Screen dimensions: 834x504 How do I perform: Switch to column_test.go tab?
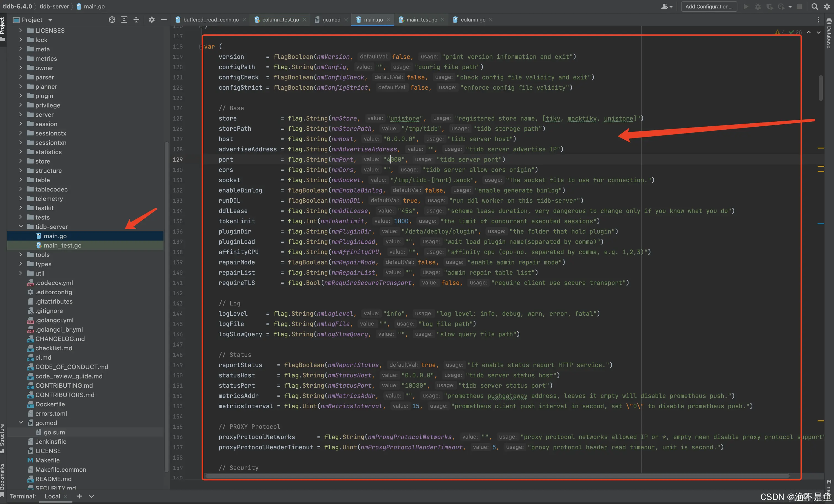pyautogui.click(x=280, y=20)
